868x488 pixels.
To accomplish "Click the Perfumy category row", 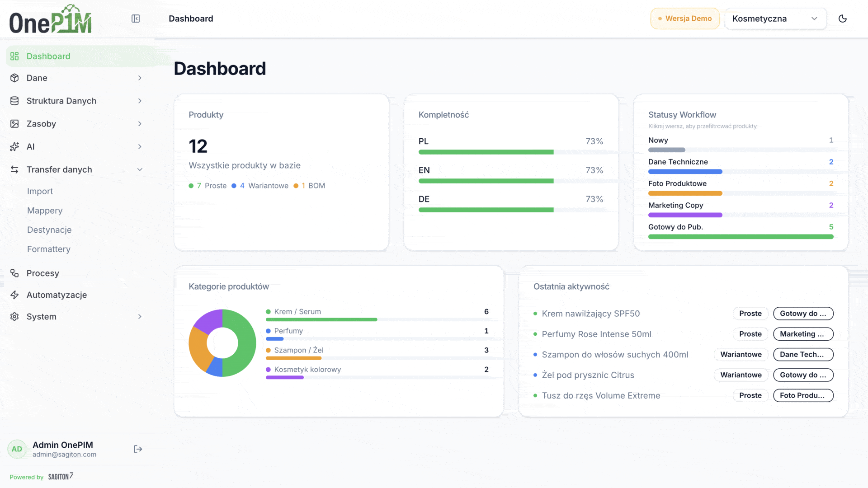I will [377, 335].
